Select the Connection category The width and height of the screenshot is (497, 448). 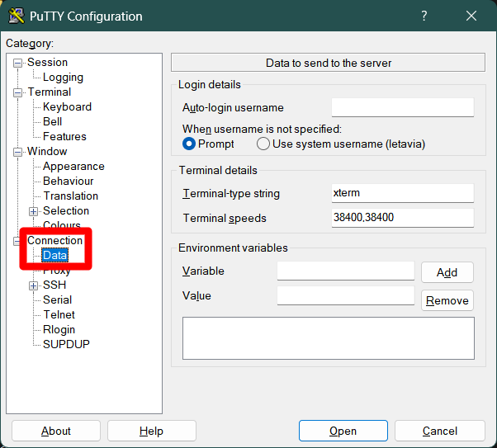54,240
